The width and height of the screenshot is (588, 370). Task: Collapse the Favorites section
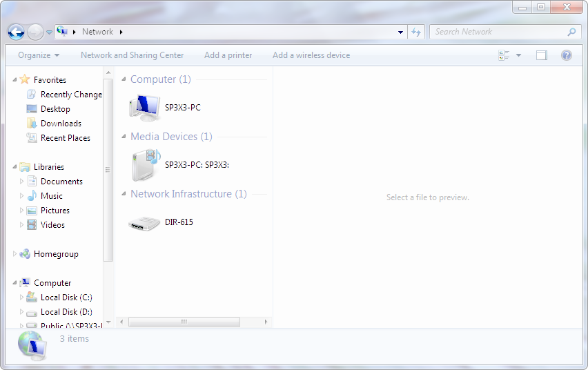coord(14,79)
